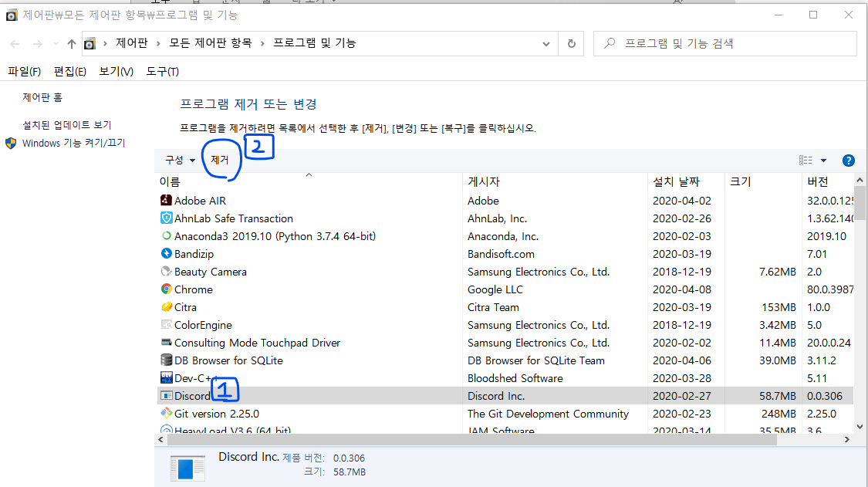Click the Bandizip program icon
This screenshot has height=487, width=868.
(166, 253)
